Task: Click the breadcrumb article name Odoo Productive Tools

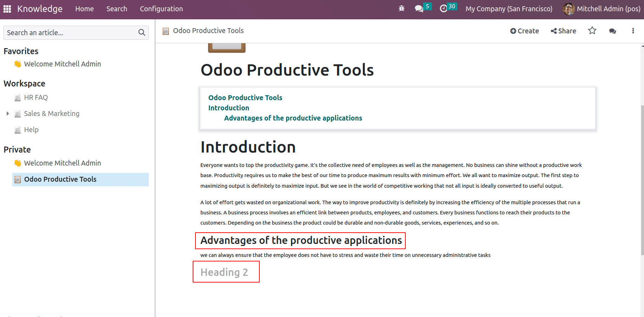Action: (x=208, y=31)
